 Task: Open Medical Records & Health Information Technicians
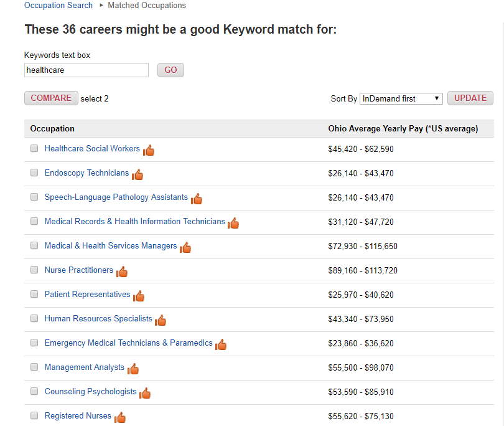[x=134, y=221]
